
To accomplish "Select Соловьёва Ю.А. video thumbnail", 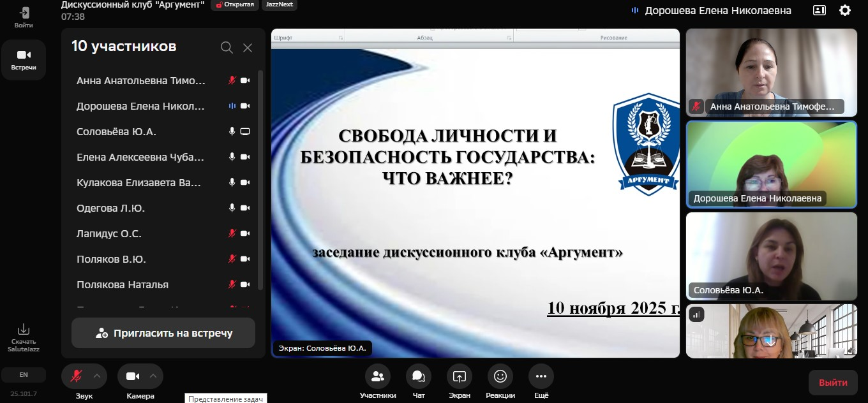I will 771,256.
